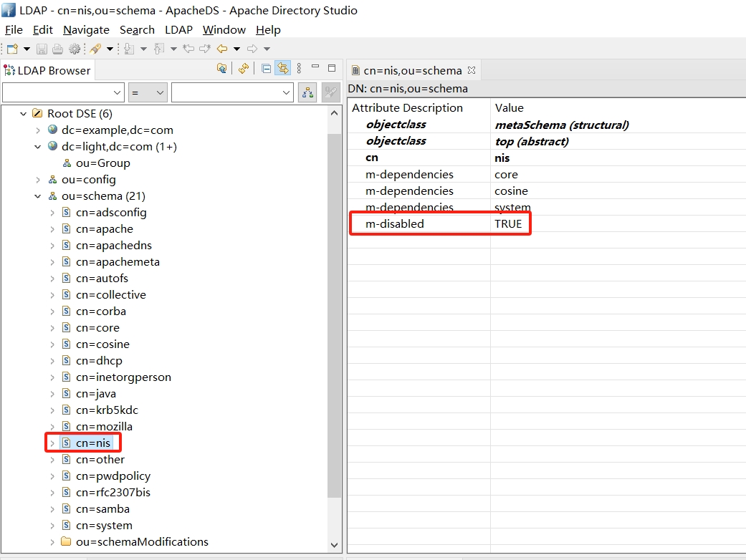The width and height of the screenshot is (746, 560).
Task: Toggle Link with Editor in LDAP Browser
Action: point(283,69)
